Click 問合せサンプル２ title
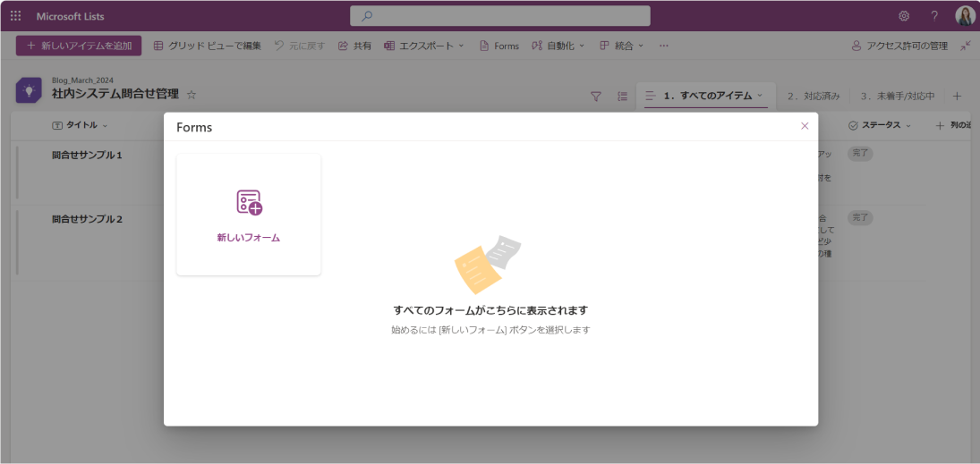 87,219
